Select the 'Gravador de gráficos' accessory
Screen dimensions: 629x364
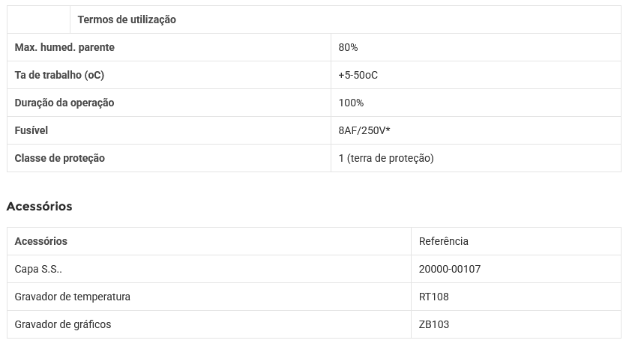[x=63, y=324]
